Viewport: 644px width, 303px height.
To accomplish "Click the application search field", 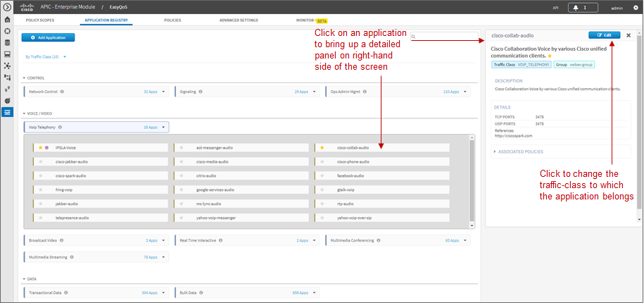I will click(444, 36).
